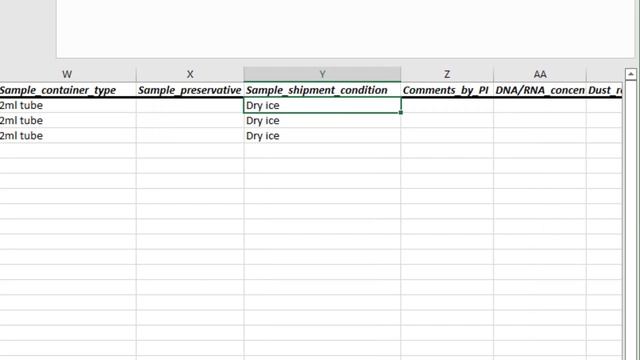Click the Sample_preservative header cell

tap(190, 90)
